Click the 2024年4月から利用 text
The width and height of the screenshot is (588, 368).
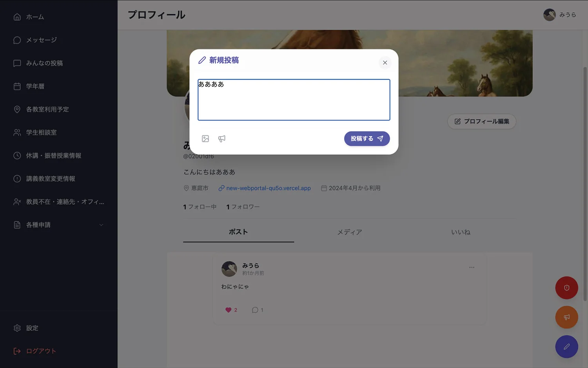355,188
